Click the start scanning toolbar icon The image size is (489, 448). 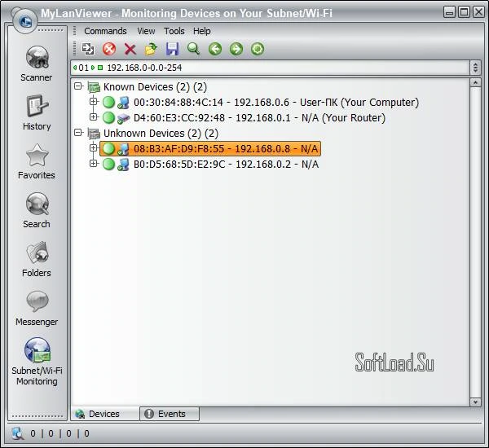(x=88, y=49)
